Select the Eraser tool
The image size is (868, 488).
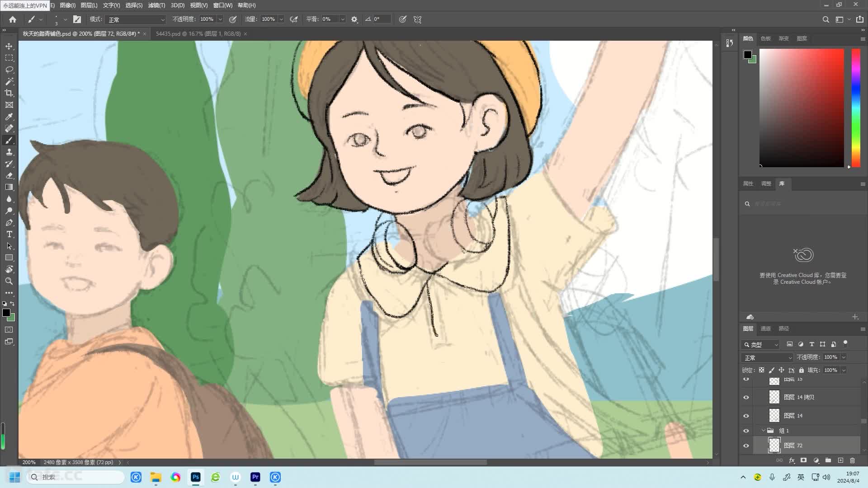[x=9, y=175]
